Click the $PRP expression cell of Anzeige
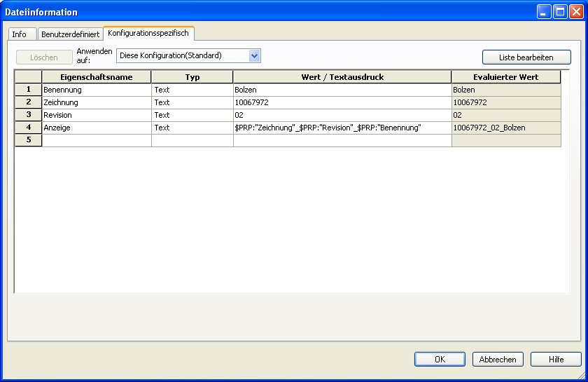 342,128
